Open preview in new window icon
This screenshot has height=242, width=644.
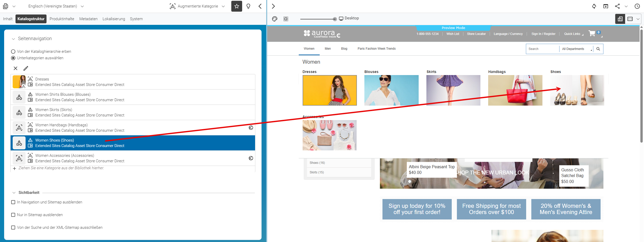tap(606, 6)
